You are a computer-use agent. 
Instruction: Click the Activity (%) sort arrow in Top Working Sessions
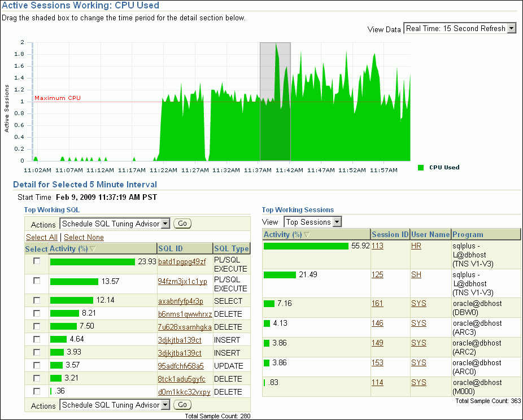307,235
